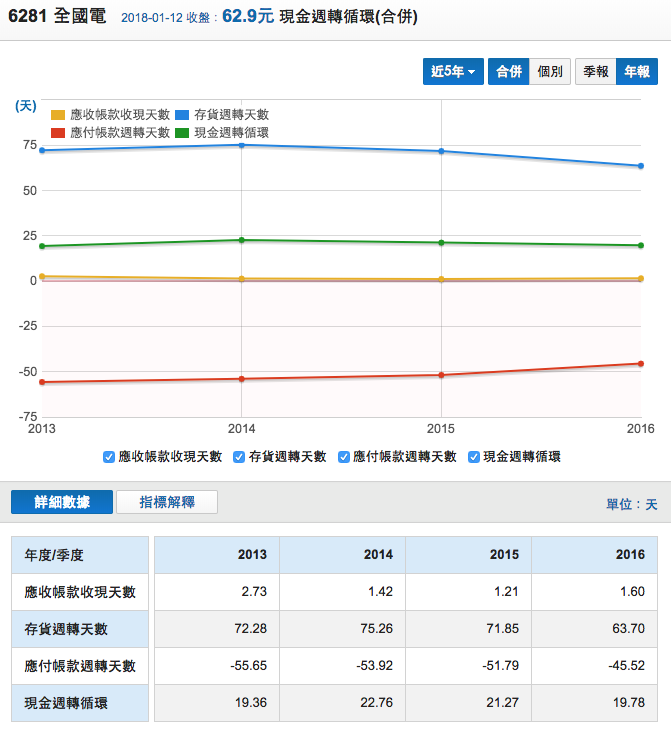The image size is (671, 729).
Task: Open the 指標解釋 tab
Action: (167, 502)
